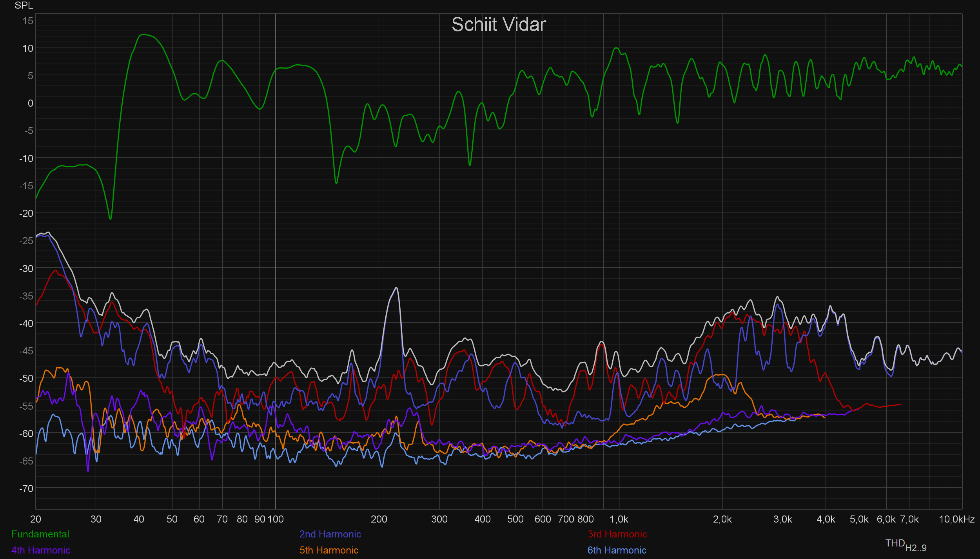The width and height of the screenshot is (980, 559).
Task: Toggle the 2nd Harmonic legend entry
Action: 330,534
